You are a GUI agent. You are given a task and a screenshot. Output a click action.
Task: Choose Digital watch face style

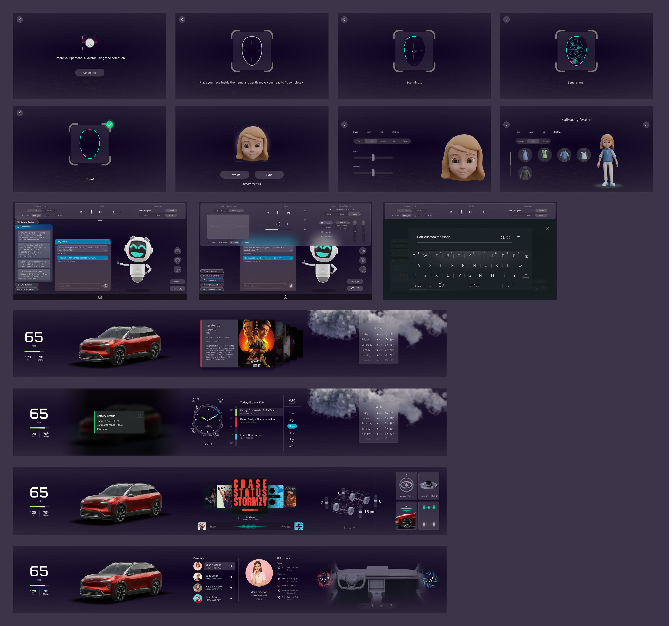point(329,214)
